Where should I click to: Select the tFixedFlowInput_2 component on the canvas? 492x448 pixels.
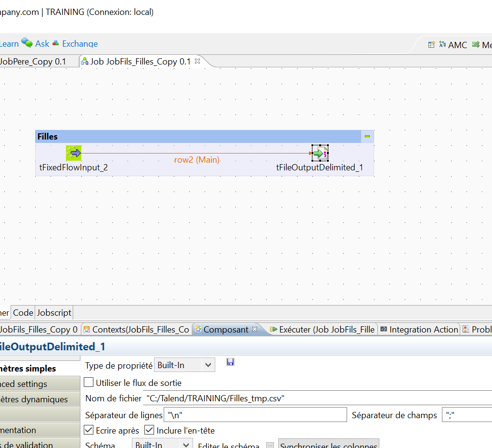(x=74, y=153)
